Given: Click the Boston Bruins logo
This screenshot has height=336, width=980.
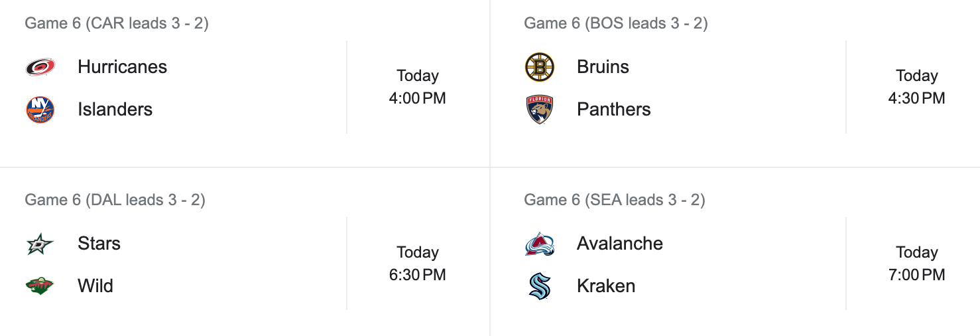Looking at the screenshot, I should click(x=540, y=67).
